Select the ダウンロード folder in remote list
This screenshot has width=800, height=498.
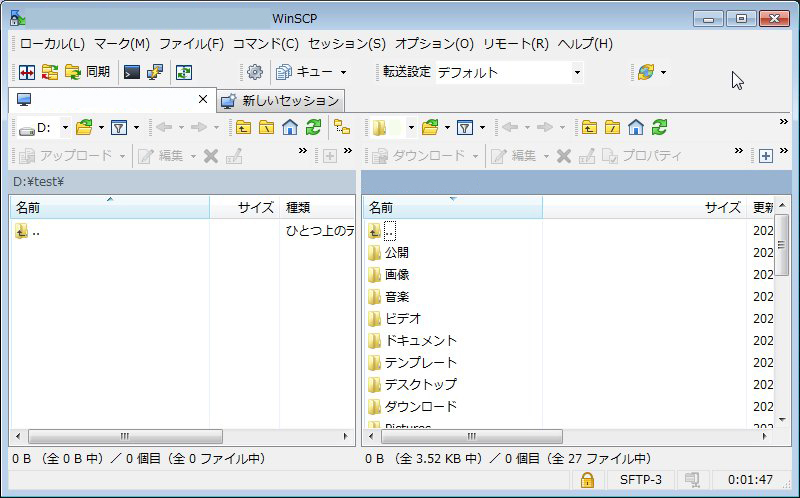coord(421,406)
